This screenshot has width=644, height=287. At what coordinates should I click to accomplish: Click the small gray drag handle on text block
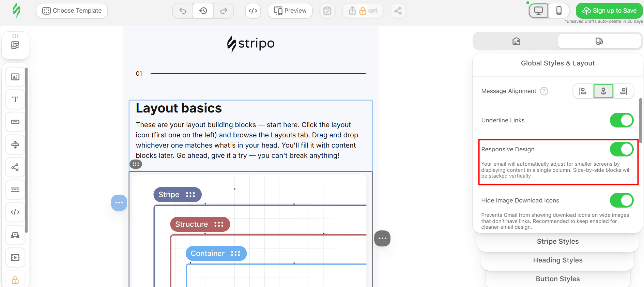tap(136, 164)
